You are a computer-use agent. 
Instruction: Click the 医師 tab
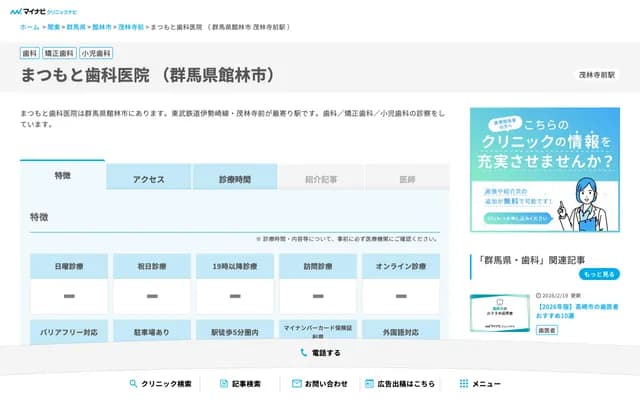coord(407,179)
